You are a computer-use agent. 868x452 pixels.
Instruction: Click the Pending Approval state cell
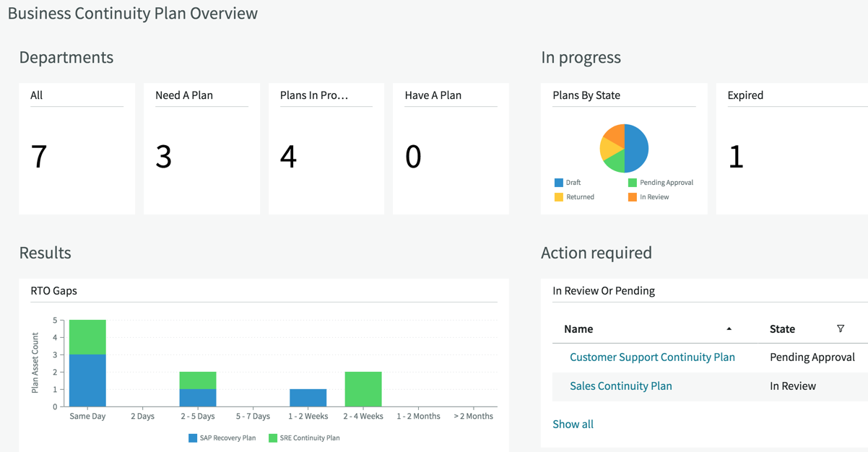(812, 357)
